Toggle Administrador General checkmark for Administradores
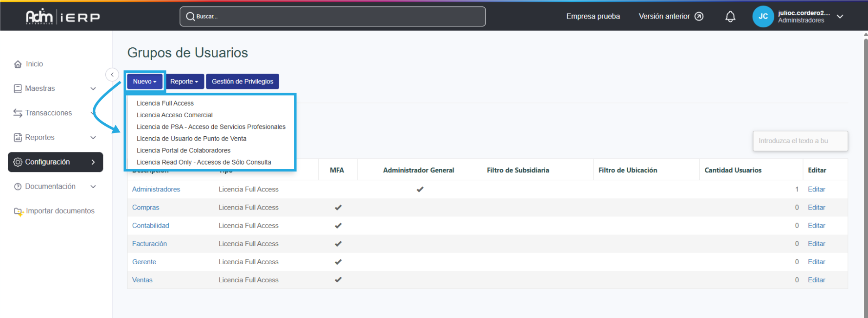The height and width of the screenshot is (318, 868). [420, 189]
